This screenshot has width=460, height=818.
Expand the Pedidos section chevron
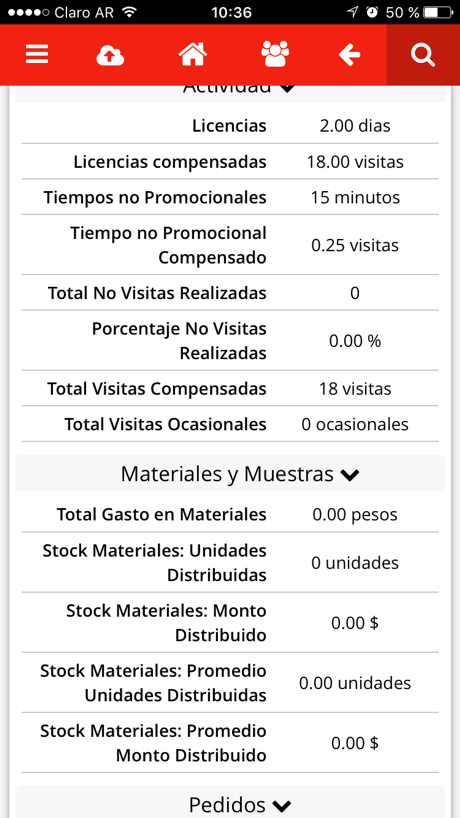click(282, 805)
